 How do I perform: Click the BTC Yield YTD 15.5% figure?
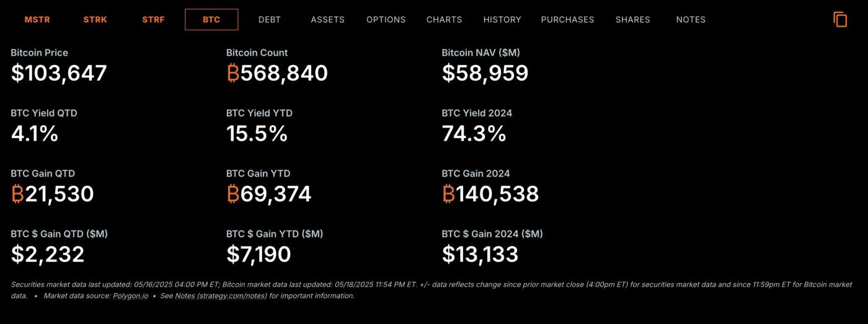click(257, 134)
